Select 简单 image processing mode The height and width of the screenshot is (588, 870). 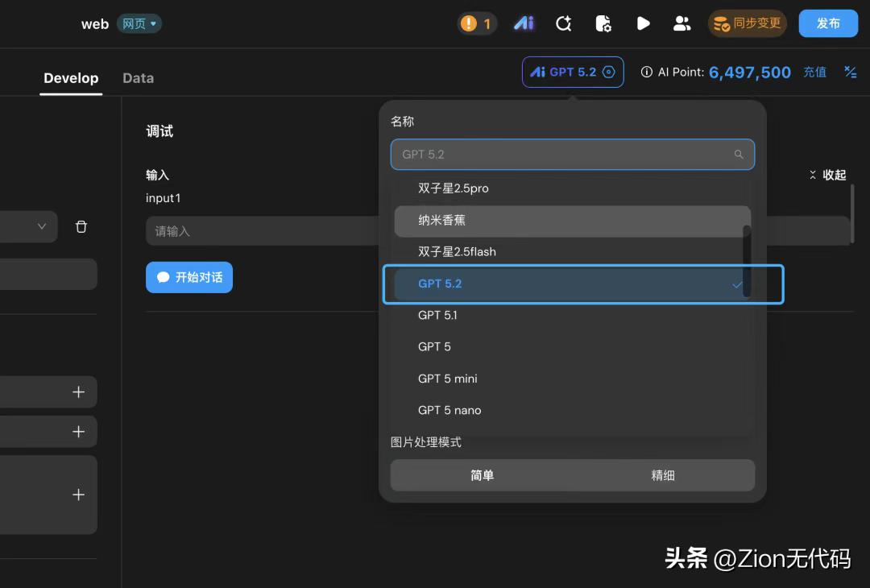coord(482,475)
